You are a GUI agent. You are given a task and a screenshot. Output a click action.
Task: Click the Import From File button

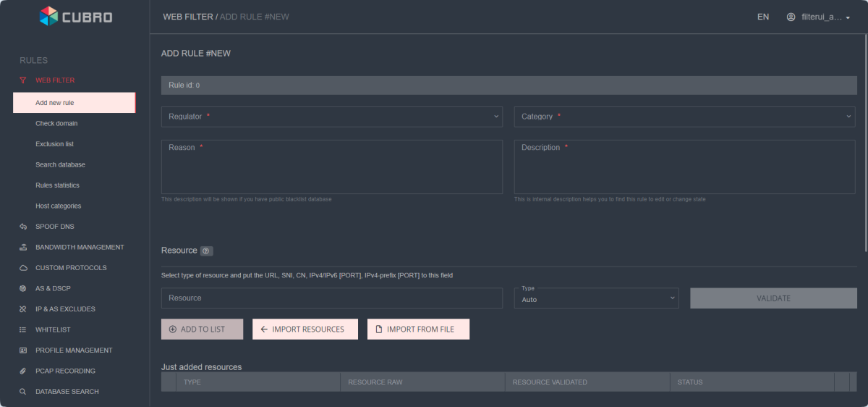[418, 330]
